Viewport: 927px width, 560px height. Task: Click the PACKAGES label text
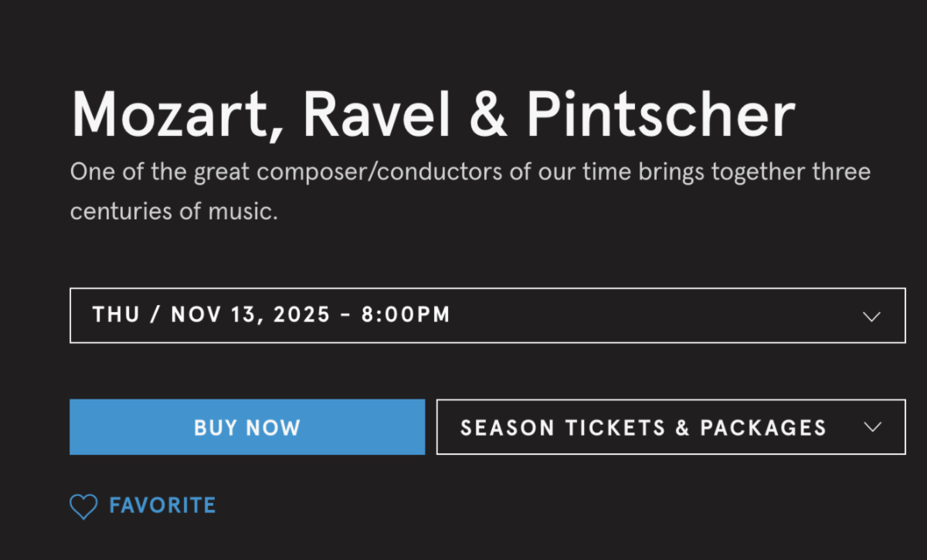763,427
